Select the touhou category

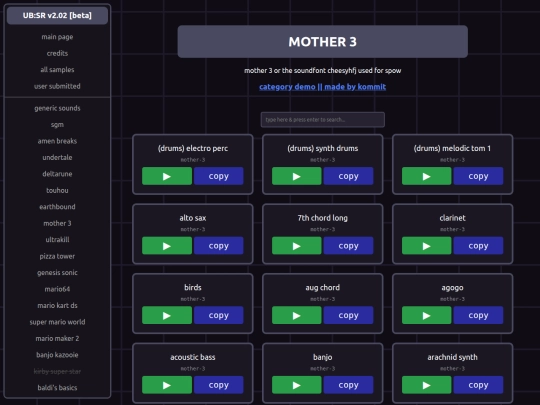[57, 190]
